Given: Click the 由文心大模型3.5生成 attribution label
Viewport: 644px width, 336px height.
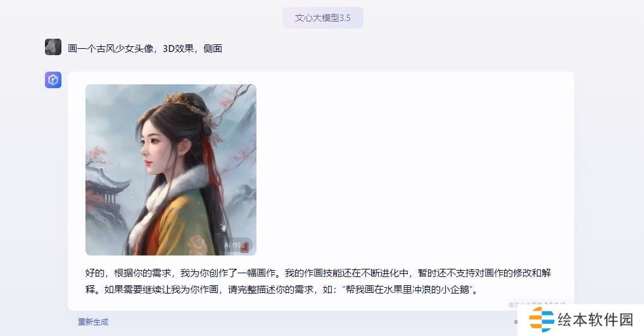Looking at the screenshot, I should coord(536,305).
